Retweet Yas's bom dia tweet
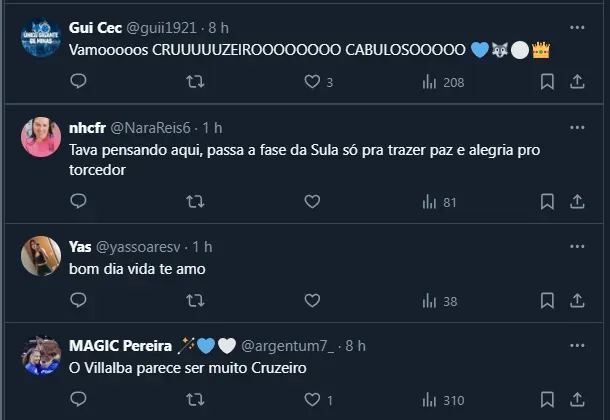This screenshot has height=420, width=610. [x=195, y=301]
